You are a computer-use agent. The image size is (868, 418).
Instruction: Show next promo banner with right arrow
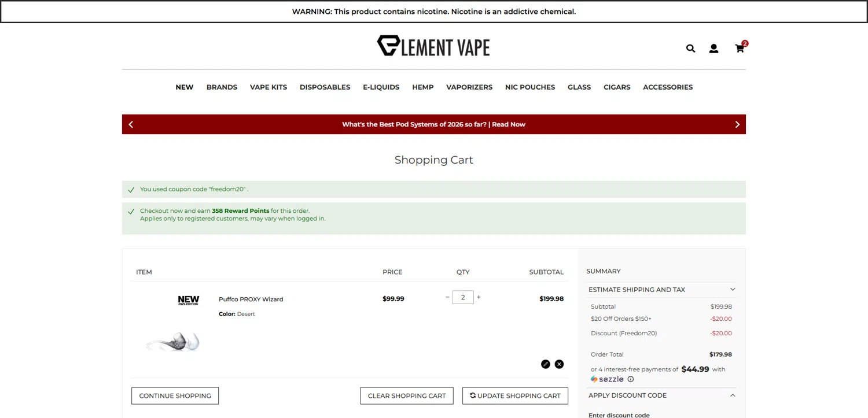click(737, 124)
